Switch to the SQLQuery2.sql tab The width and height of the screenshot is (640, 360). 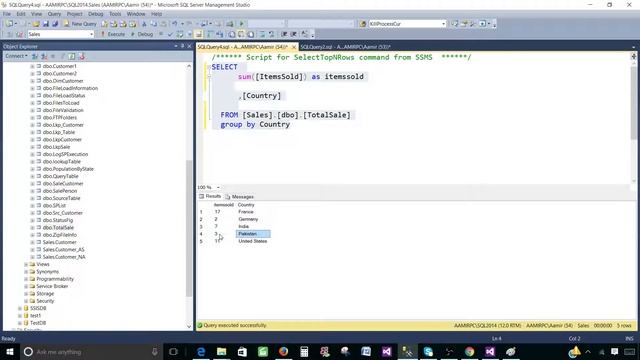pyautogui.click(x=345, y=47)
